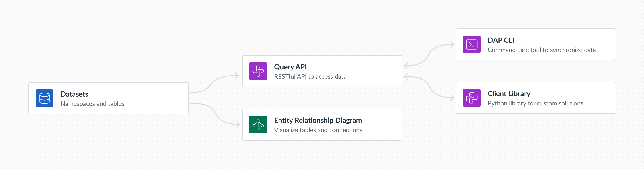644x169 pixels.
Task: Select the DAP CLI heading
Action: (501, 40)
